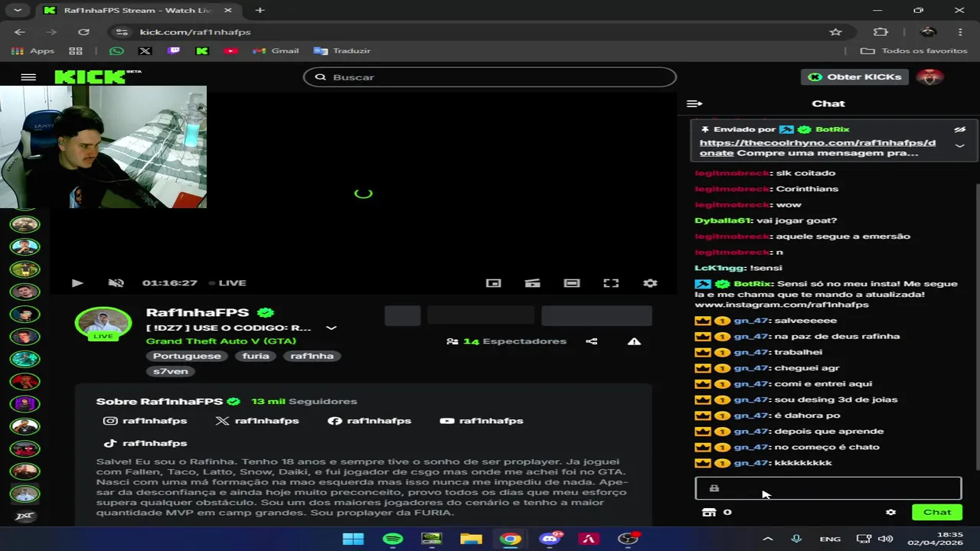Open Twitch bookmark icon
This screenshot has height=551, width=980.
[174, 51]
